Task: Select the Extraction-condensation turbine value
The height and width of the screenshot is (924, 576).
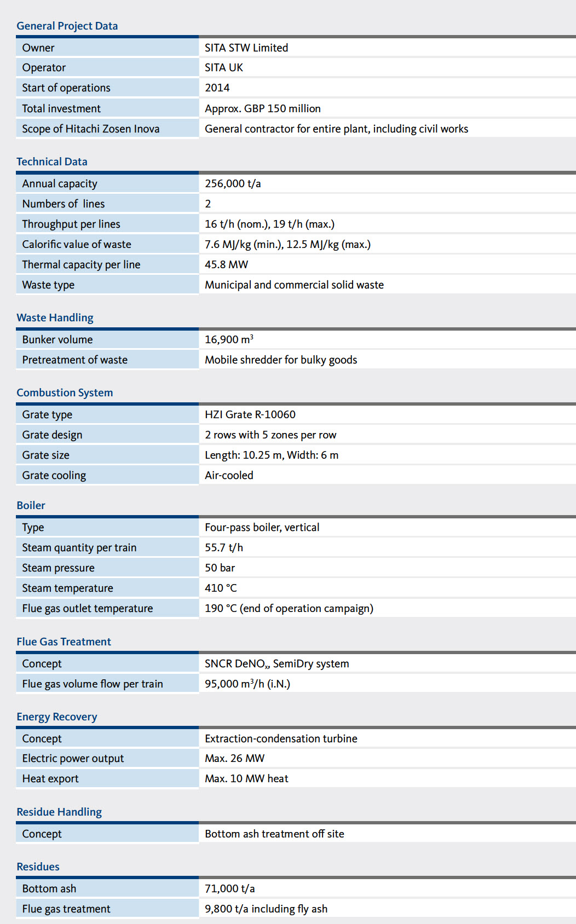Action: click(x=281, y=738)
